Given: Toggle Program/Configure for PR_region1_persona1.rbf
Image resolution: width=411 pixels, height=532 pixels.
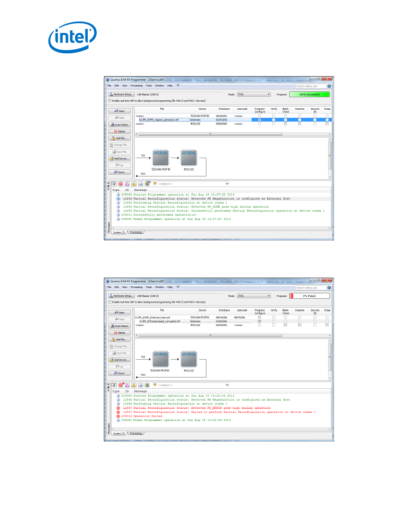Looking at the screenshot, I should click(259, 120).
